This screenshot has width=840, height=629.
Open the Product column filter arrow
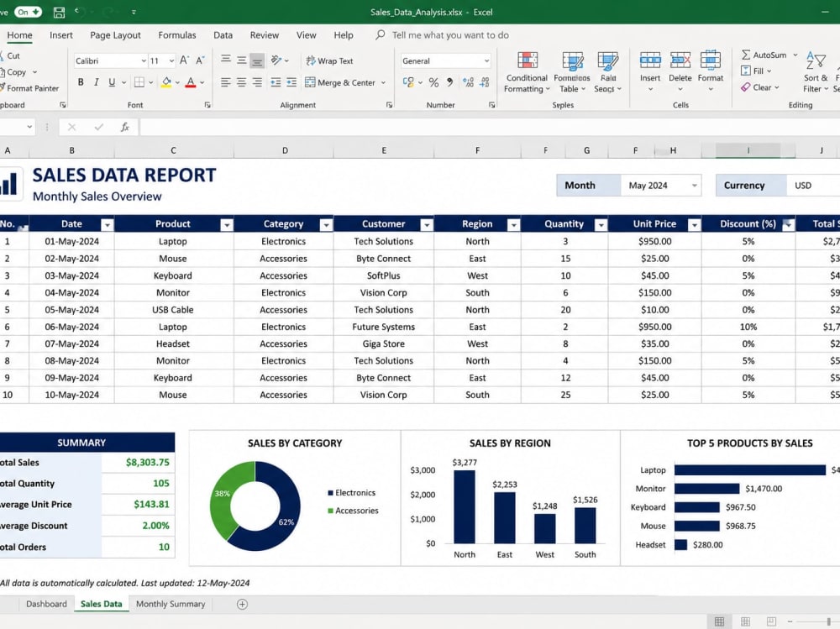coord(227,224)
